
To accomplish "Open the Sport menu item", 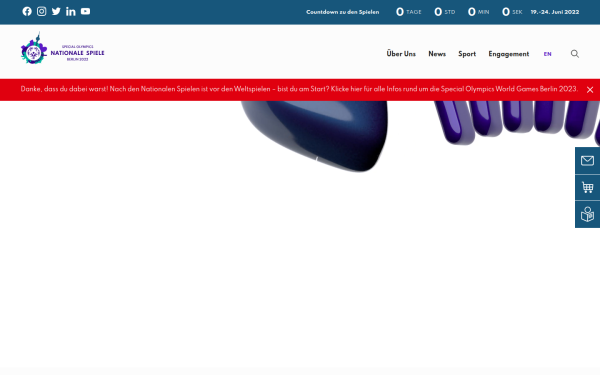I will coord(467,54).
